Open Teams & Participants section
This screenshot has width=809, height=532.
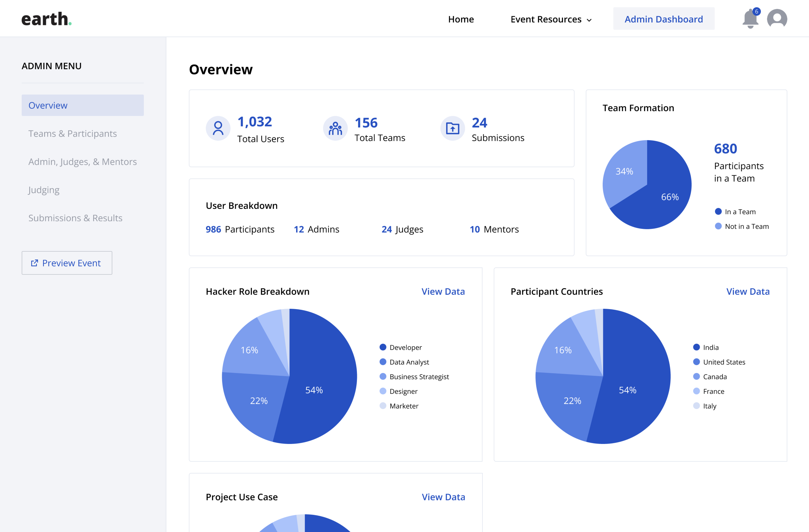72,134
